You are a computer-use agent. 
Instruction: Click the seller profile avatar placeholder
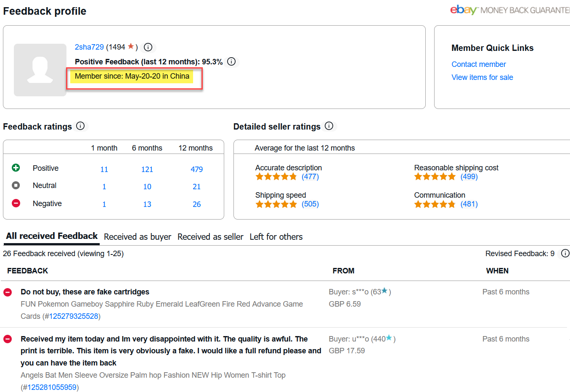(40, 70)
